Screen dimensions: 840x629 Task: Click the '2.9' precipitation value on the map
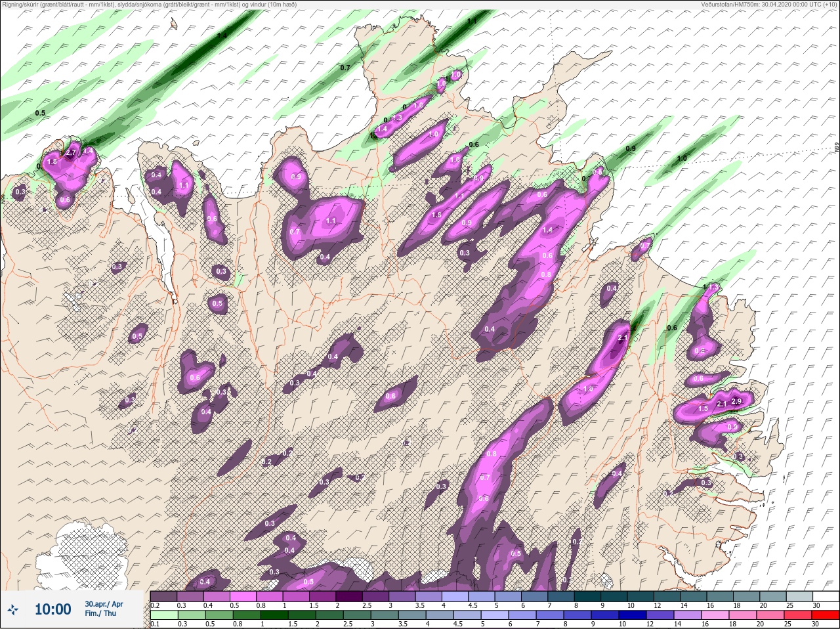[736, 402]
